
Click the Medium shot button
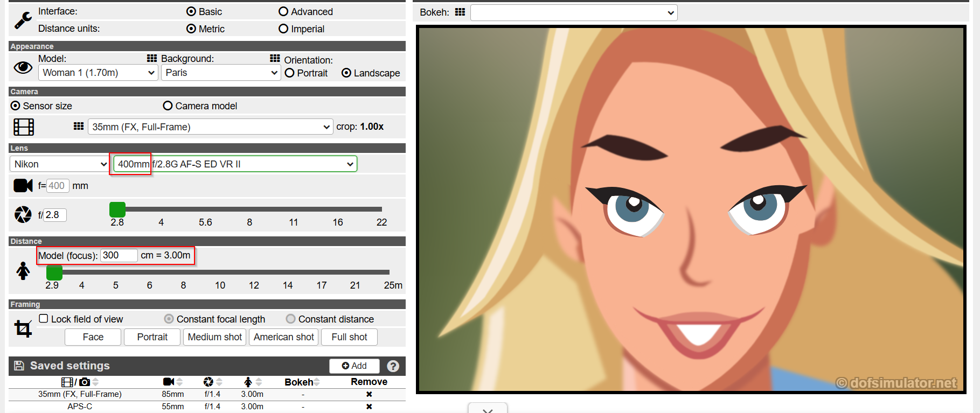click(214, 337)
